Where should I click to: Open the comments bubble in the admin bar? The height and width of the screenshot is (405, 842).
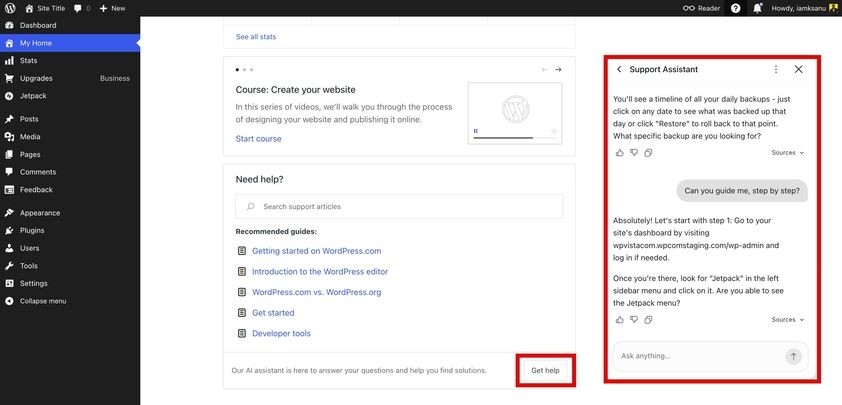tap(82, 8)
